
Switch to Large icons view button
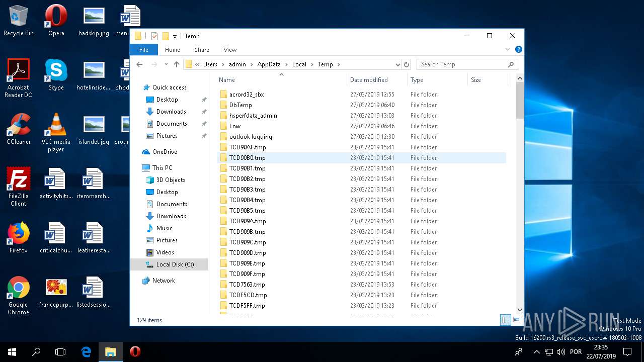517,320
